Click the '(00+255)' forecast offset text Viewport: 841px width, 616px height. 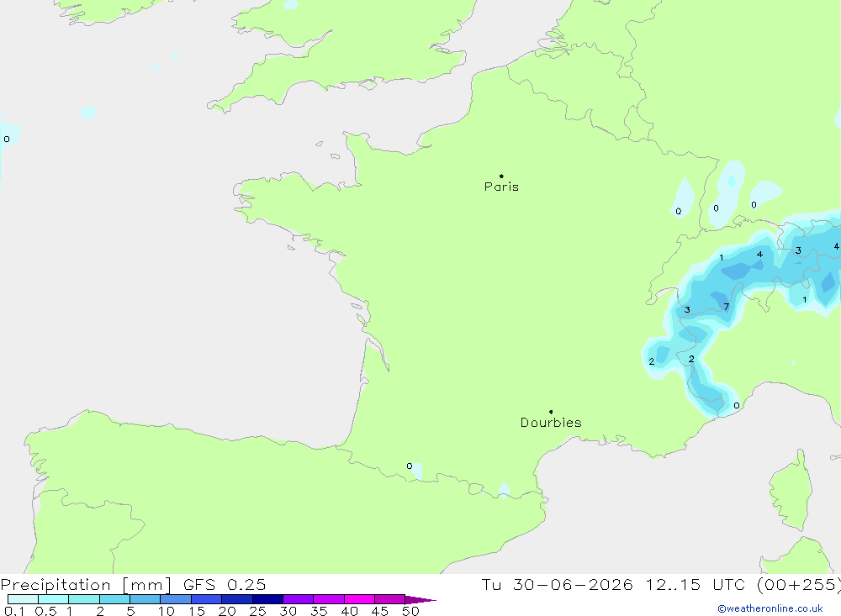[x=799, y=585]
